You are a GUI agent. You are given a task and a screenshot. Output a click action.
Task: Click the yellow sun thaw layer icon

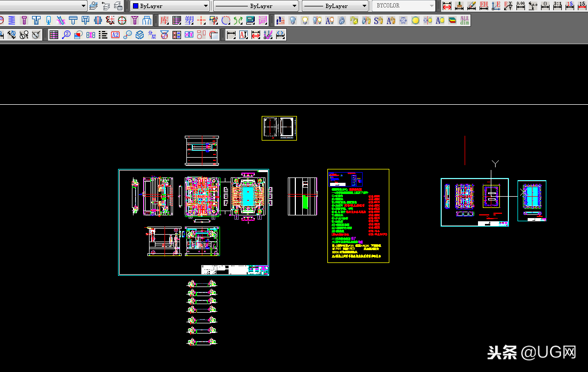coord(415,20)
